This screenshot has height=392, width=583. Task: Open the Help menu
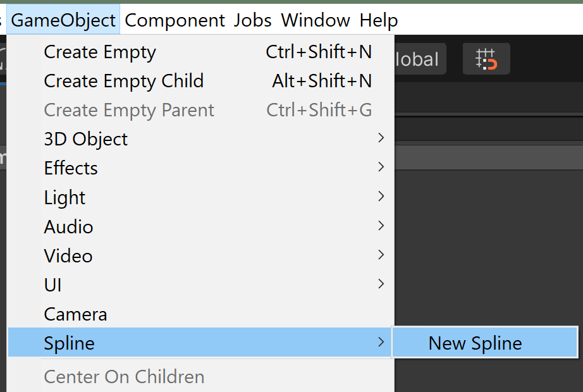(x=378, y=20)
